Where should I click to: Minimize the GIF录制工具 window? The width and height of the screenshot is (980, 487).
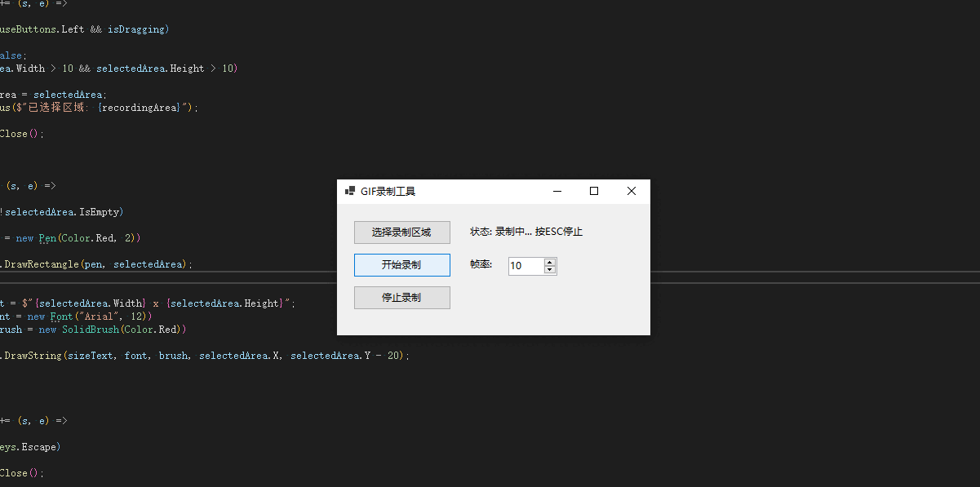point(557,190)
